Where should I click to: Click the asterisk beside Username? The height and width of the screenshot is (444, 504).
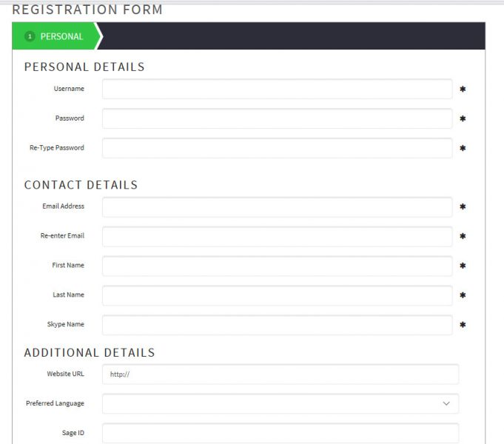point(463,89)
